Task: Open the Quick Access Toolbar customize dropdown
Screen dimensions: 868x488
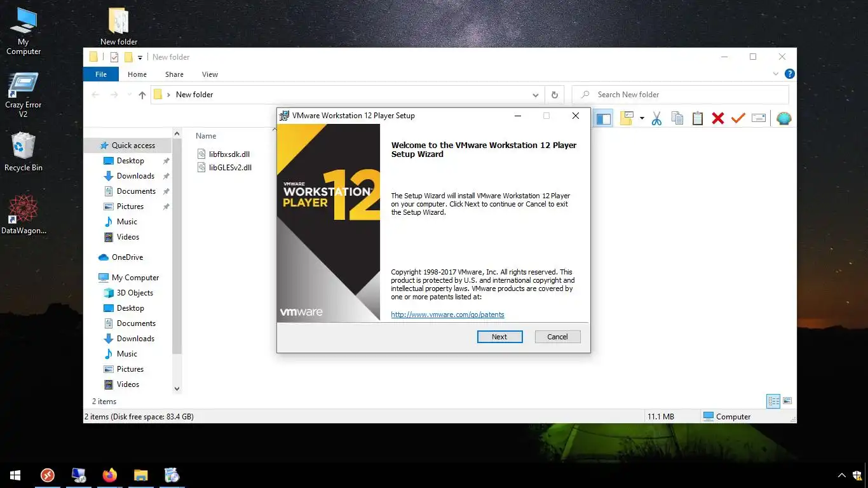Action: click(x=140, y=57)
